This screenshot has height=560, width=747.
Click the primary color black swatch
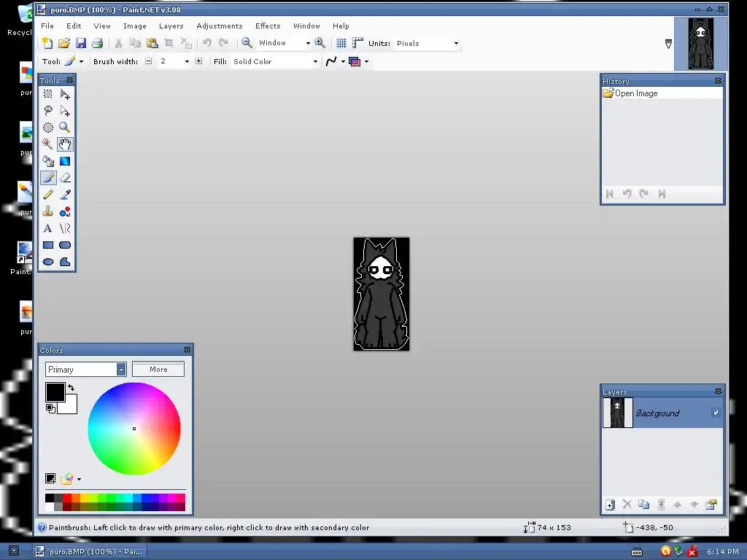click(x=55, y=392)
